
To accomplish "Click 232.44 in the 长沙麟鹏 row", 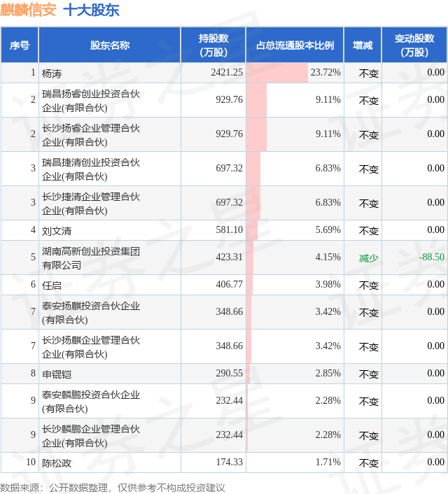I will (x=229, y=435).
